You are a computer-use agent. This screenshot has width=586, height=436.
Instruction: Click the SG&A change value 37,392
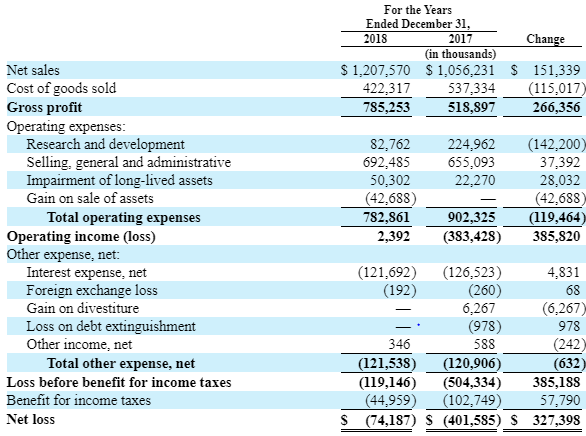point(560,163)
